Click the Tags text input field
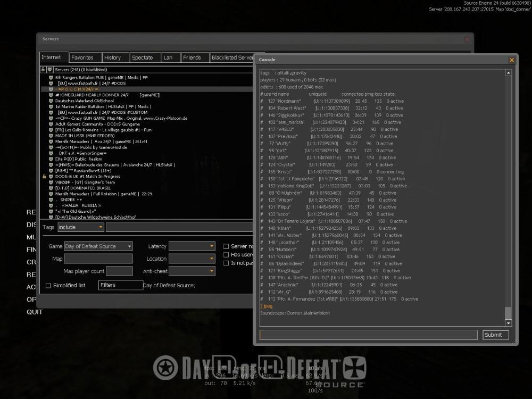The image size is (532, 399). pos(180,227)
